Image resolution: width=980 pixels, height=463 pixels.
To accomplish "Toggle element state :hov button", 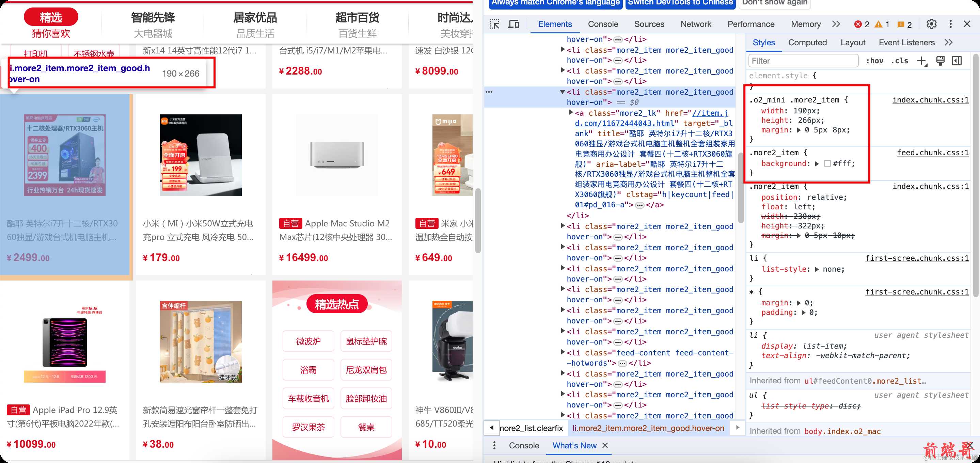I will pyautogui.click(x=874, y=61).
